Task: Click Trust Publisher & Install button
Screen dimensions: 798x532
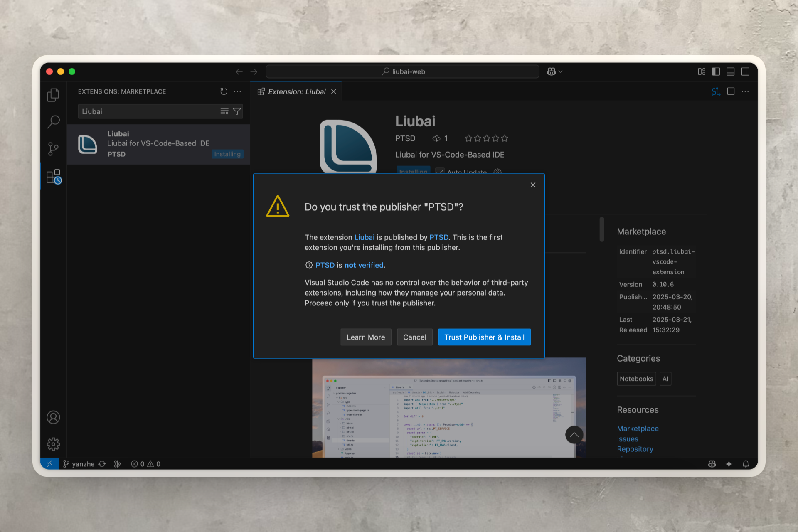Action: point(484,337)
